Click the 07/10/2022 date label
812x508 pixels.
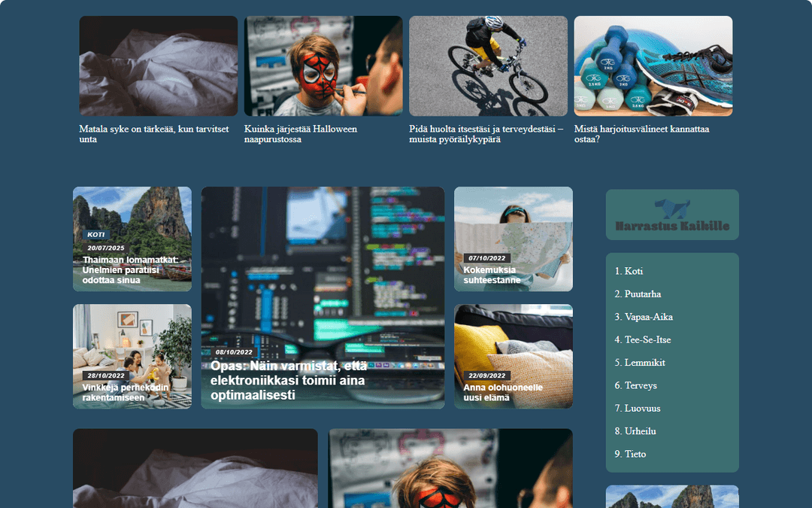(x=486, y=258)
